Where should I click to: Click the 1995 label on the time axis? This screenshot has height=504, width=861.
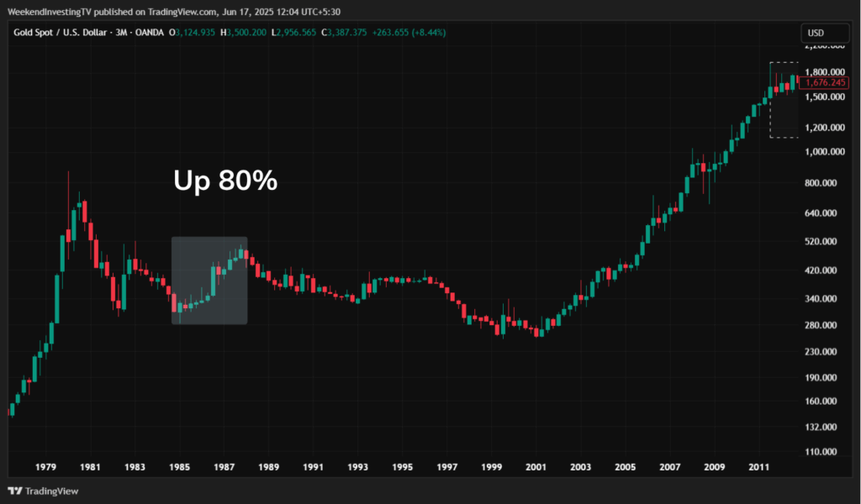[403, 467]
